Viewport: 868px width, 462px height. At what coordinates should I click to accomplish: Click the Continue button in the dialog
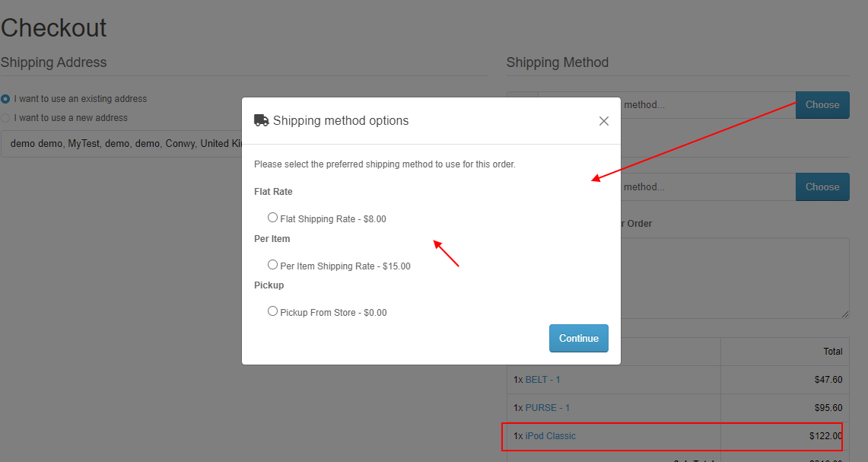(x=578, y=338)
